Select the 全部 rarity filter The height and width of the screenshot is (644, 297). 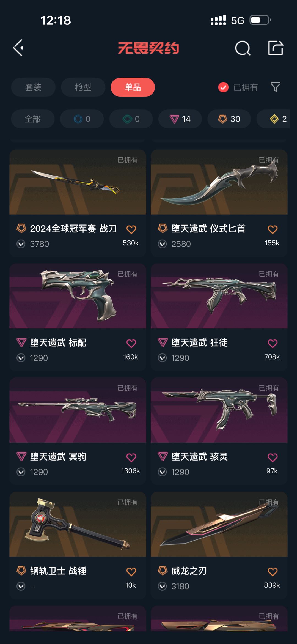click(x=32, y=119)
